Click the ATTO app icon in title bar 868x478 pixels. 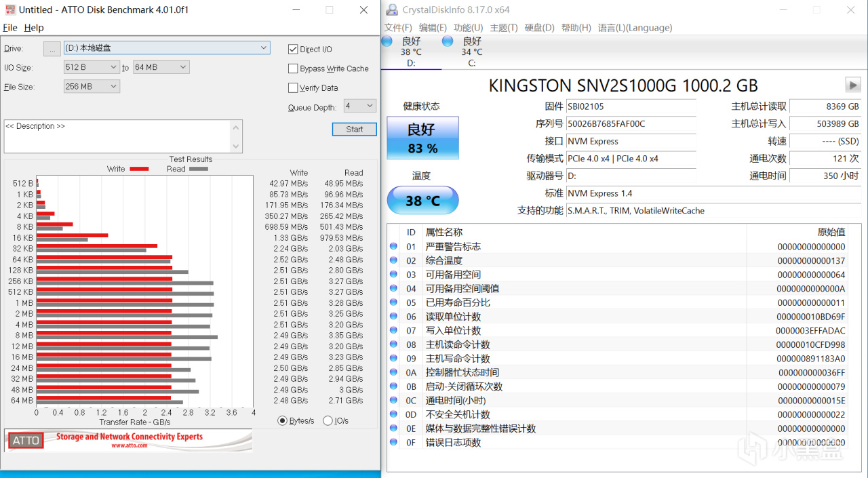click(9, 9)
